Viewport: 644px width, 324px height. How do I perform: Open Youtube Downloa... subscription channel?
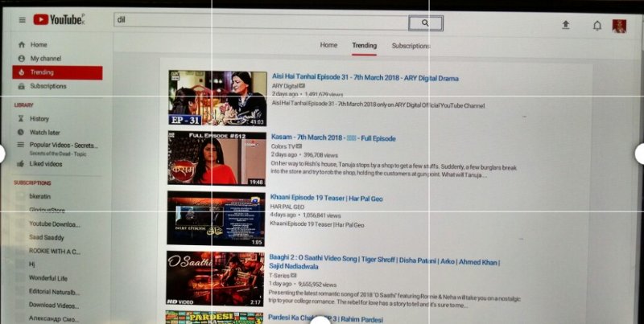[55, 224]
